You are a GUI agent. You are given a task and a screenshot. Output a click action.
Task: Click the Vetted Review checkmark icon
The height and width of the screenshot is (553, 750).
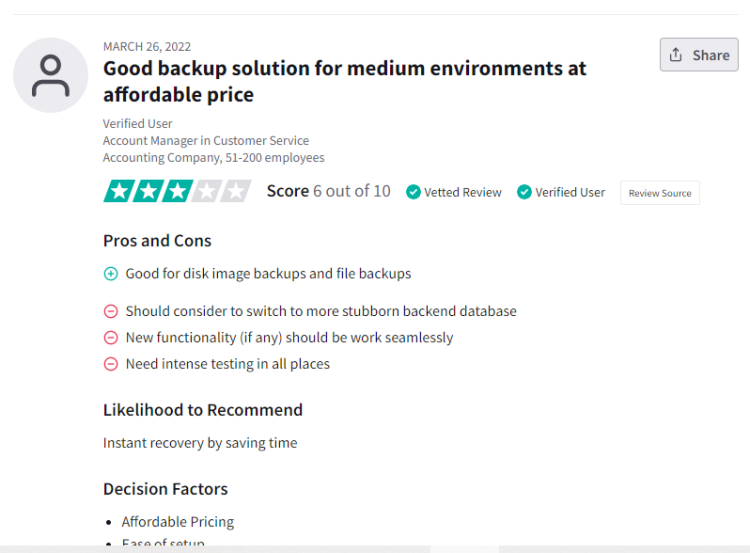(413, 192)
